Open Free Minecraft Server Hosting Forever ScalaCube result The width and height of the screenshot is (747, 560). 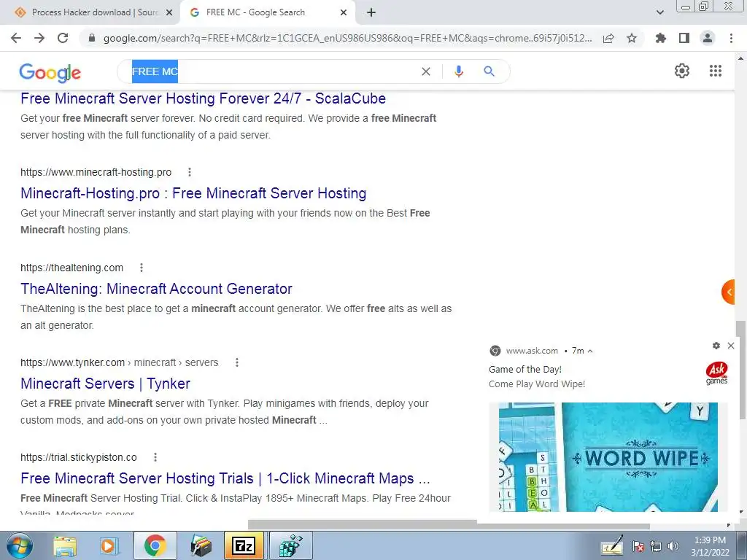coord(203,98)
